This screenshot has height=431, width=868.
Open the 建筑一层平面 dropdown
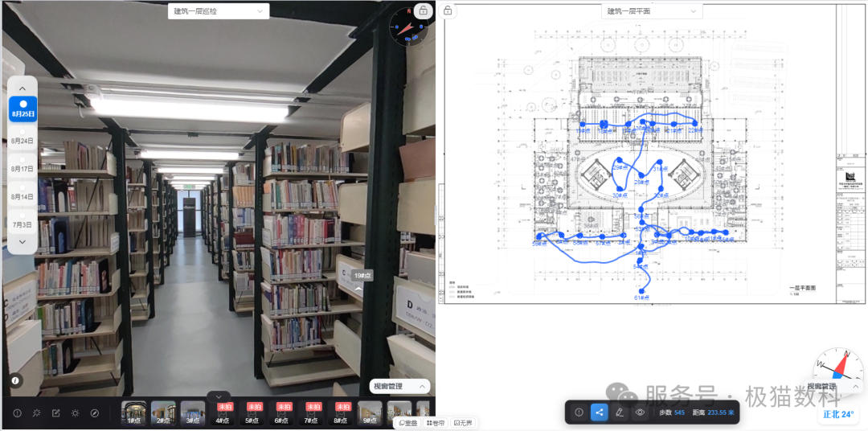[x=652, y=11]
